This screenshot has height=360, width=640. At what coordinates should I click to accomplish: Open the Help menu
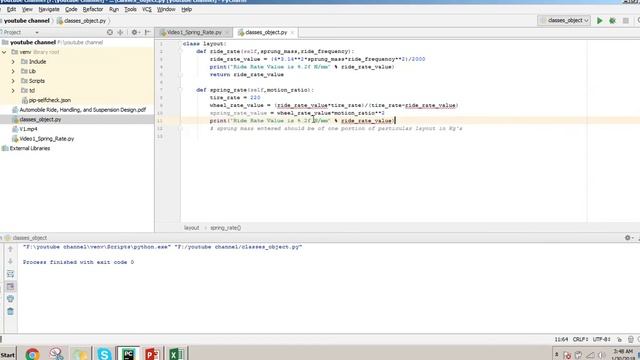point(187,9)
